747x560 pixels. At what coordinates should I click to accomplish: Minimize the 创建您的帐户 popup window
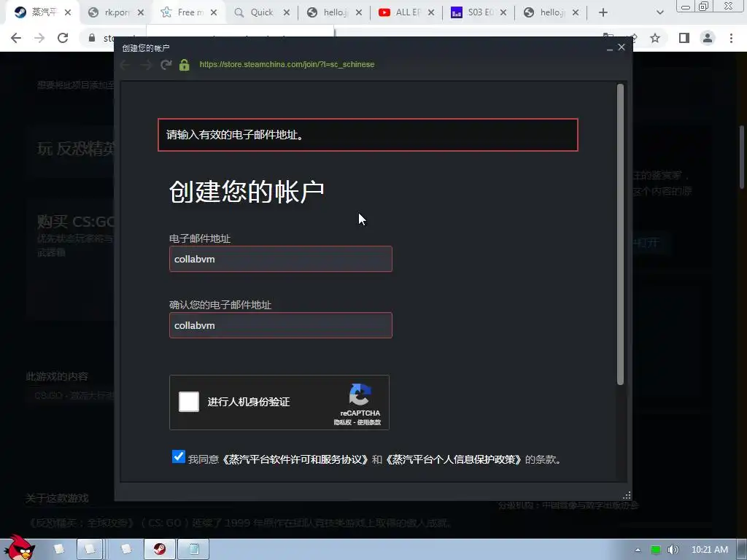pyautogui.click(x=609, y=48)
